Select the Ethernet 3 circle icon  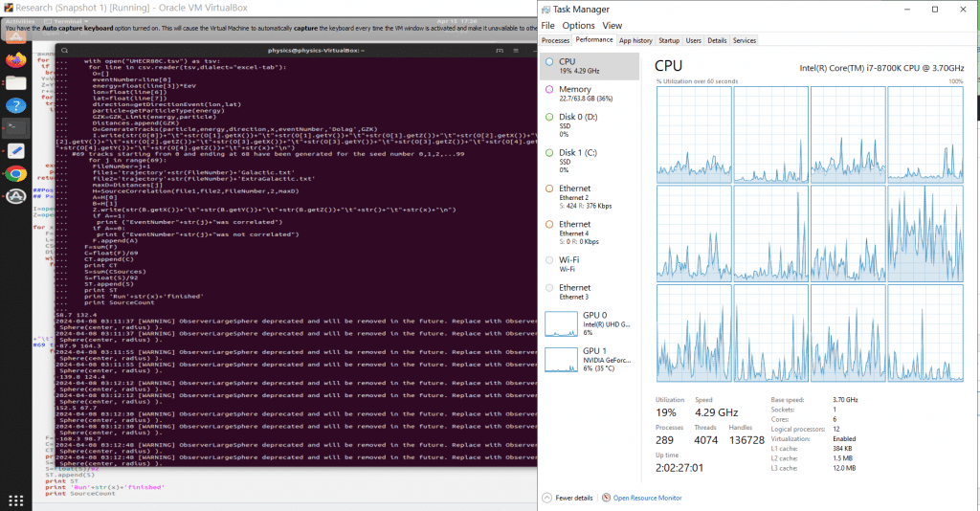[549, 287]
